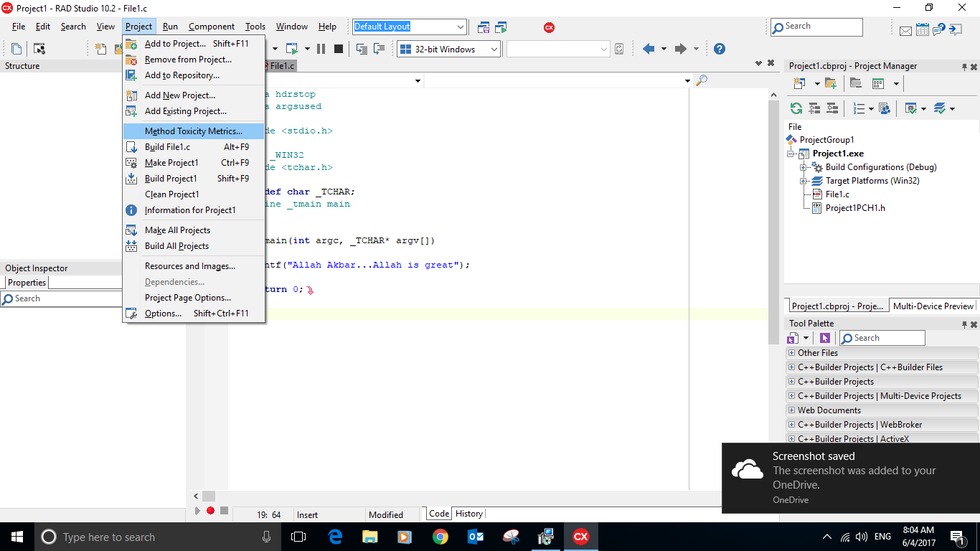The height and width of the screenshot is (551, 980).
Task: Open Help via the blue question mark icon
Action: coord(719,49)
